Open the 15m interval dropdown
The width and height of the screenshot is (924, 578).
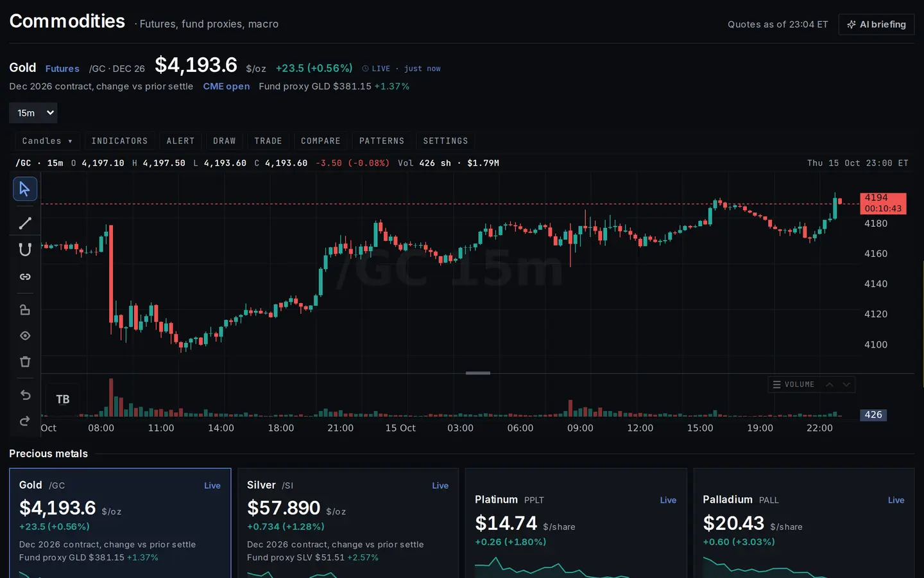pos(33,113)
